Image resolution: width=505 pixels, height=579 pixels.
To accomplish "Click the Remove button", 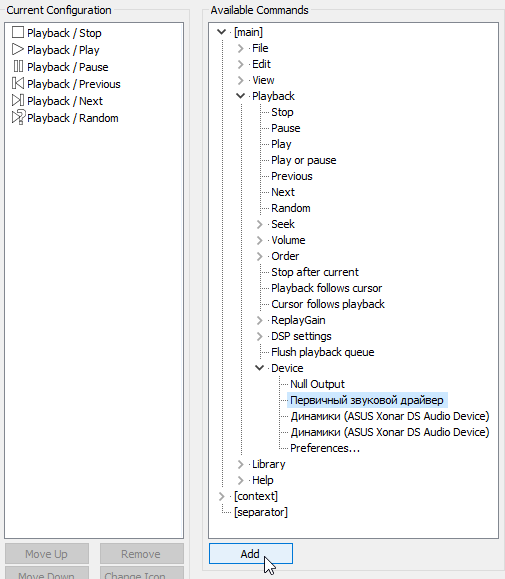I will click(x=141, y=554).
